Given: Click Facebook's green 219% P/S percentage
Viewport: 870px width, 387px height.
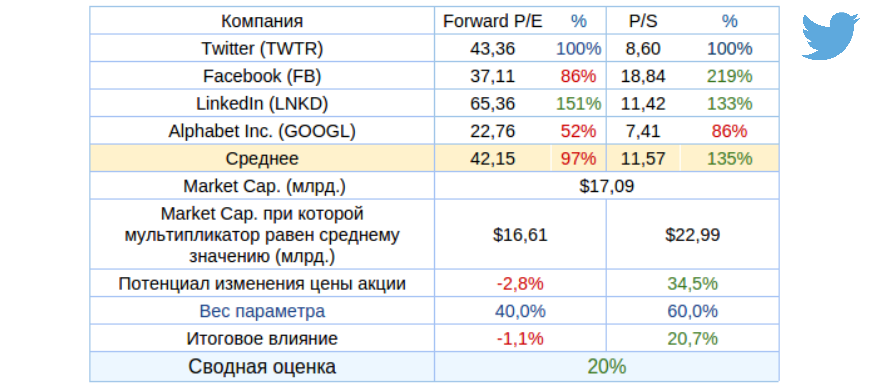Looking at the screenshot, I should [x=730, y=76].
